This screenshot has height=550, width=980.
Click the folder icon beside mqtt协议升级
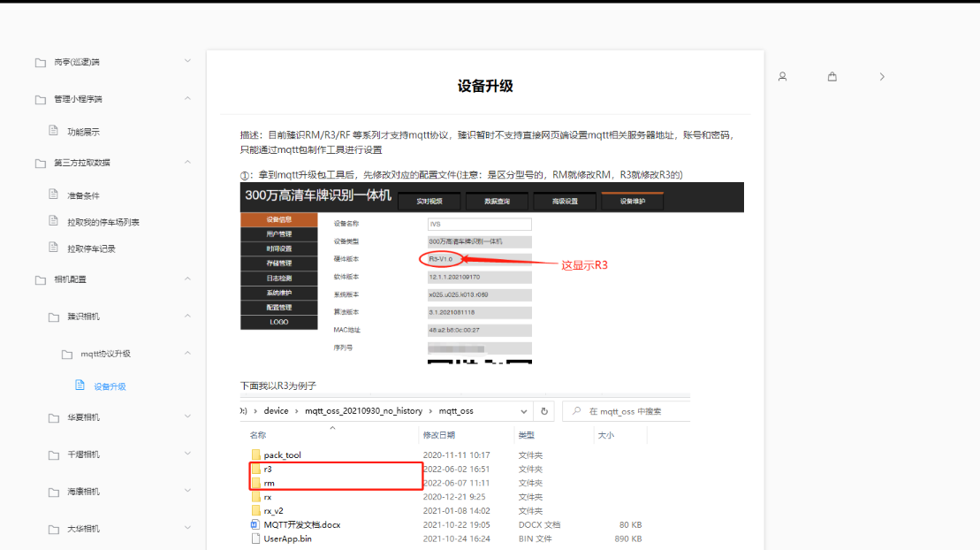point(67,355)
